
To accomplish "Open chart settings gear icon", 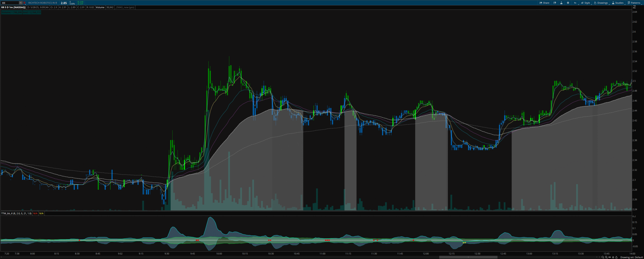I will coord(568,3).
